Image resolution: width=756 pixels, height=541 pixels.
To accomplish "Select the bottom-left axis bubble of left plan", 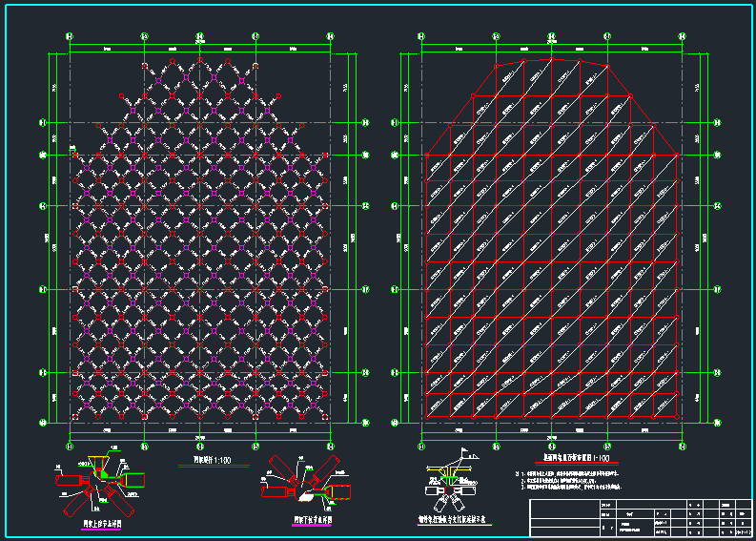I will (x=70, y=446).
